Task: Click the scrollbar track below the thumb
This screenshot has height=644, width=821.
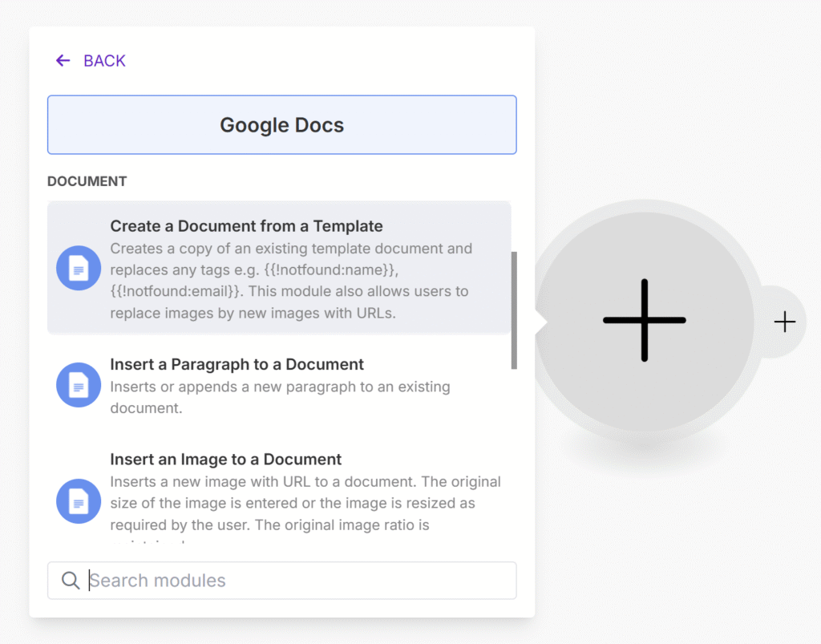Action: point(514,449)
